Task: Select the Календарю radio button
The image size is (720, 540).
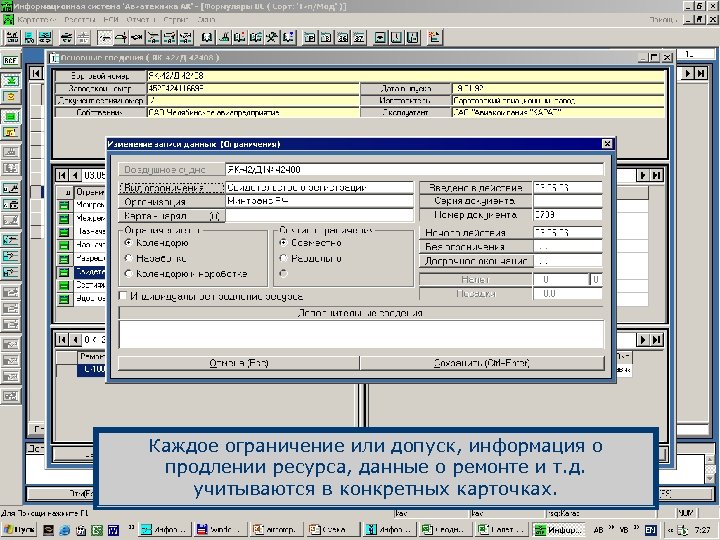Action: (129, 242)
